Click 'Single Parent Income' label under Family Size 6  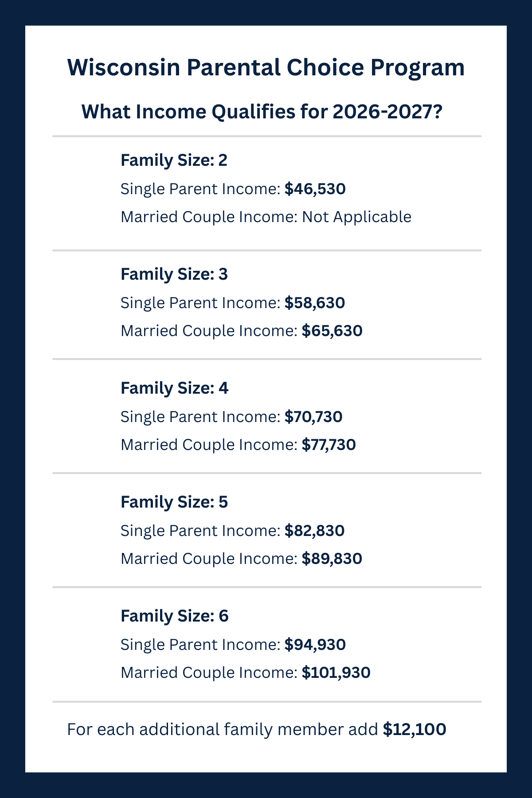(x=199, y=645)
